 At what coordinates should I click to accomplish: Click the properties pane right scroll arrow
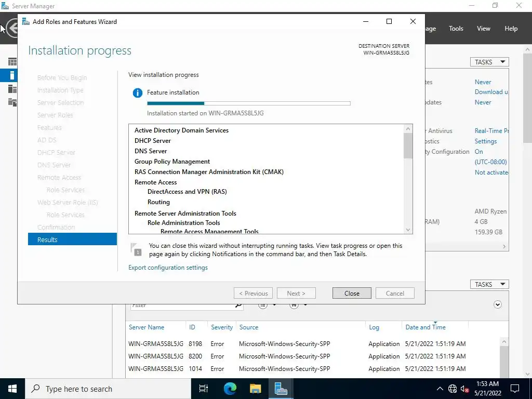[504, 247]
